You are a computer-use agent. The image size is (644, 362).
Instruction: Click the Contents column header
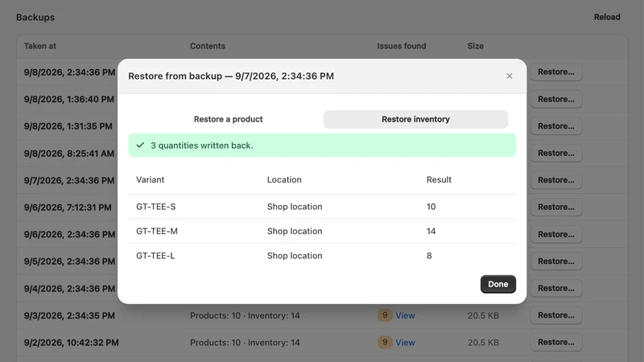[x=208, y=46]
